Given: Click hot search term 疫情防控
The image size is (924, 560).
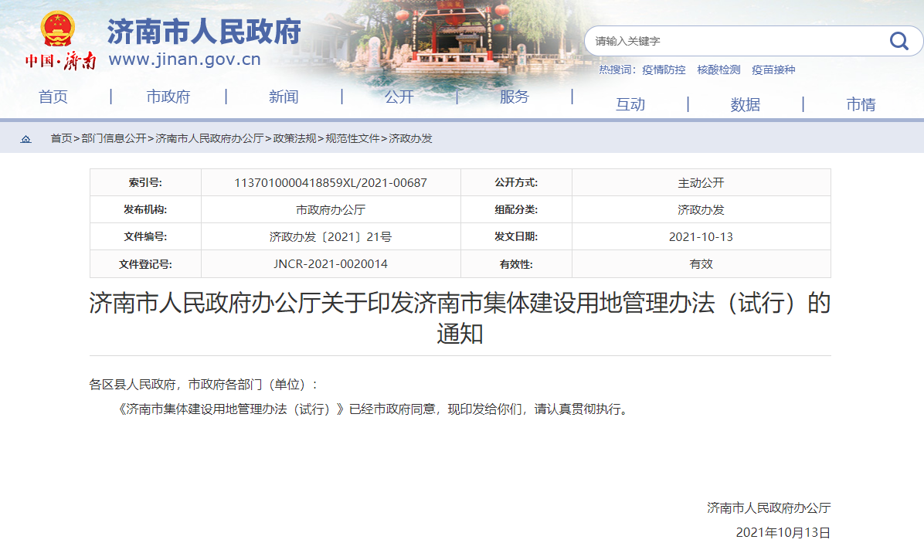Looking at the screenshot, I should [x=664, y=70].
